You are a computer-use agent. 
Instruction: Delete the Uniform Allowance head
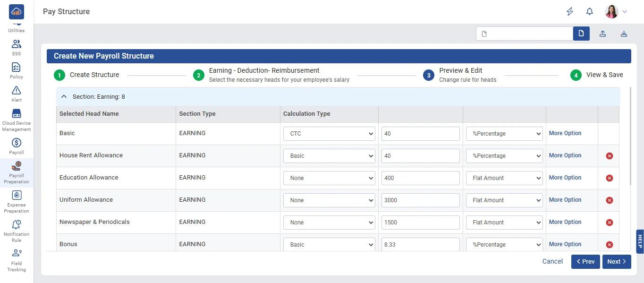[609, 200]
